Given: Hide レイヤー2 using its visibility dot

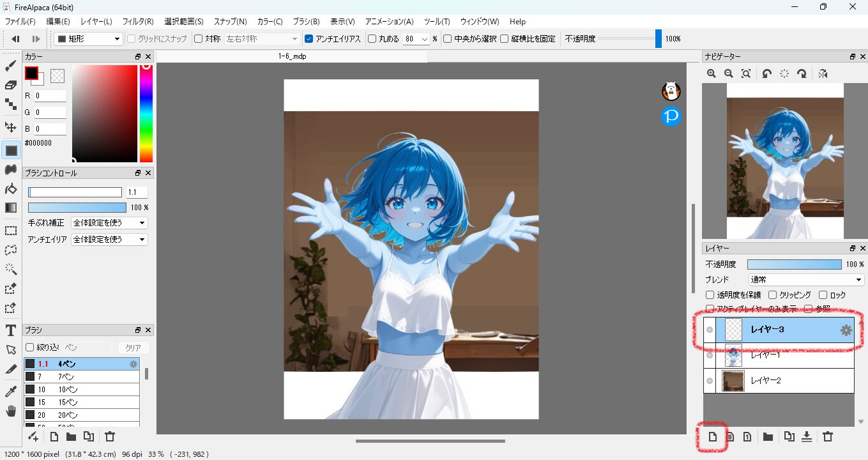Looking at the screenshot, I should coord(710,381).
